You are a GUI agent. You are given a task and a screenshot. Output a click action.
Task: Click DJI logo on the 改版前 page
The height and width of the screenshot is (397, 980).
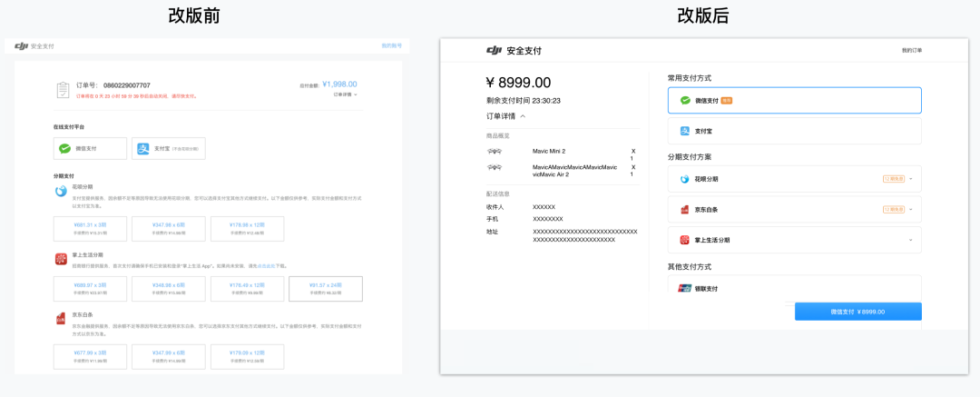21,45
